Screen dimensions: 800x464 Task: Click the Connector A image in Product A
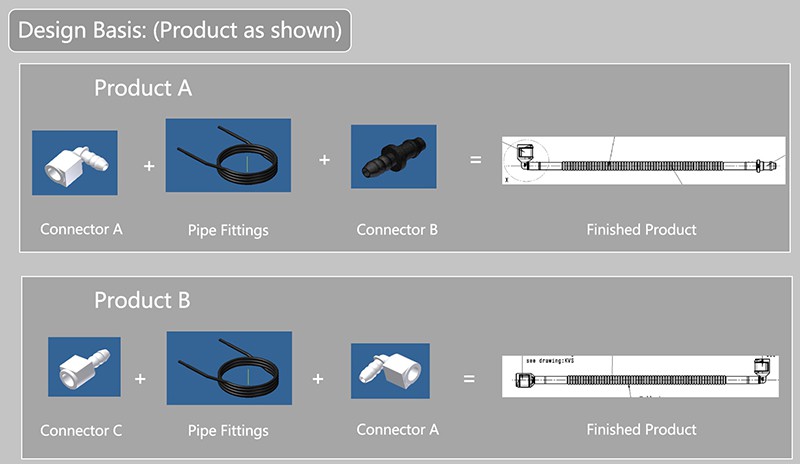(74, 162)
